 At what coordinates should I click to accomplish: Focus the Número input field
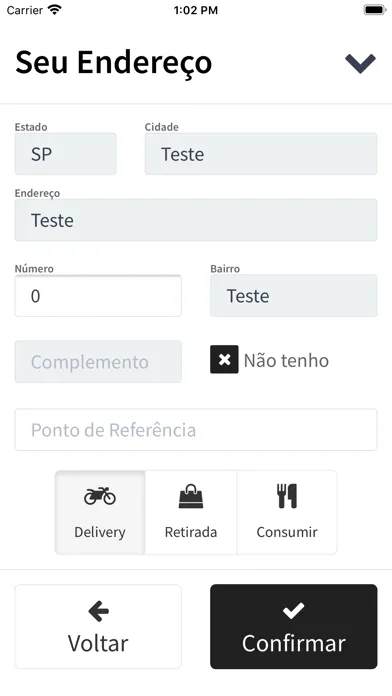pyautogui.click(x=98, y=296)
